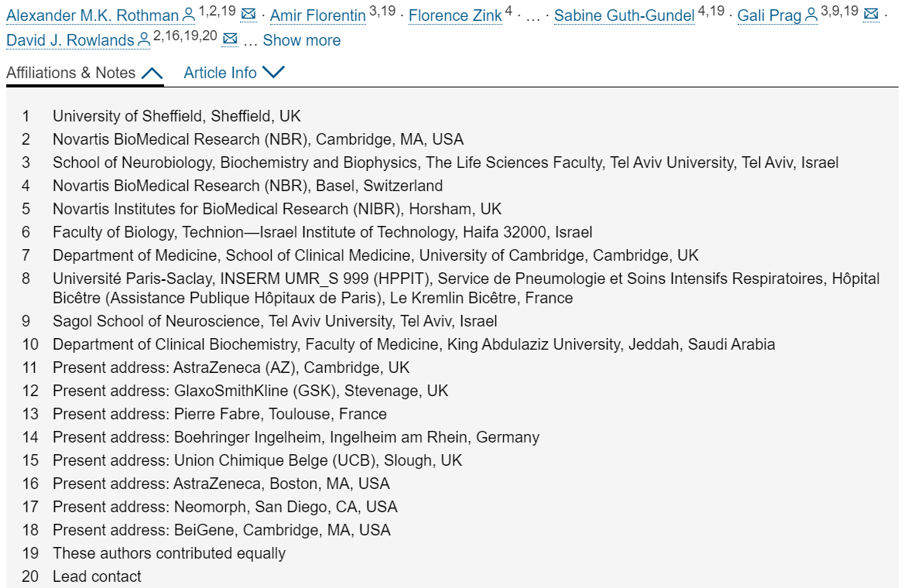Click the envelope icon after Rowlands' affiliations
The width and height of the screenshot is (921, 588).
tap(231, 39)
